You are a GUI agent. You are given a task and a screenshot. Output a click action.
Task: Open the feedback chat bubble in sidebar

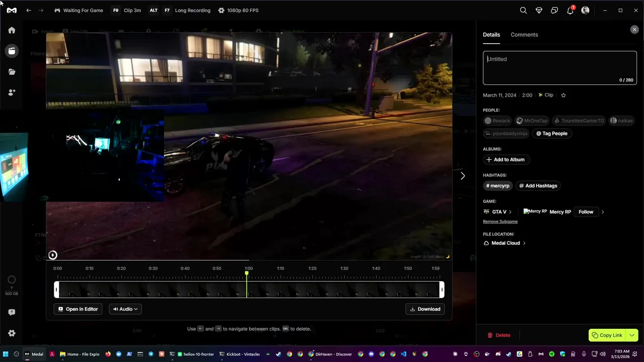(x=12, y=312)
